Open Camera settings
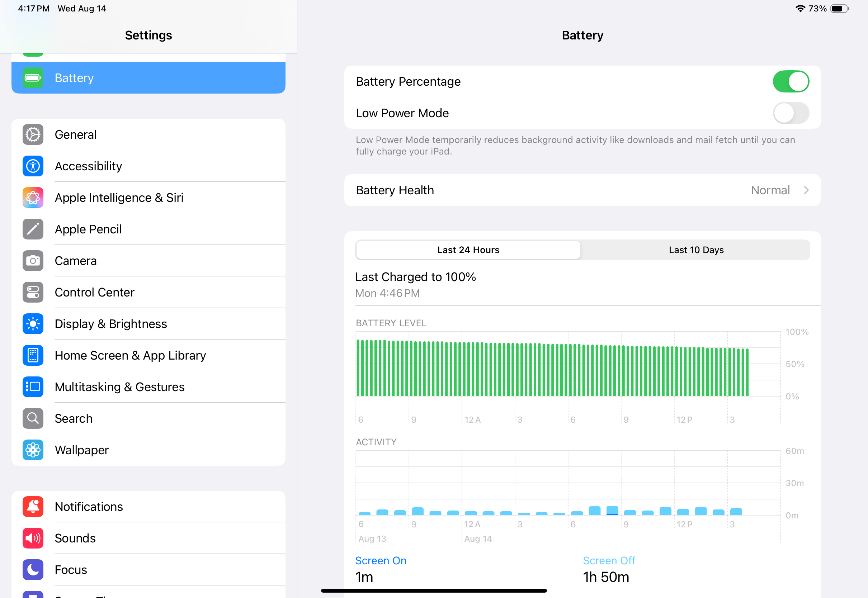 (148, 260)
